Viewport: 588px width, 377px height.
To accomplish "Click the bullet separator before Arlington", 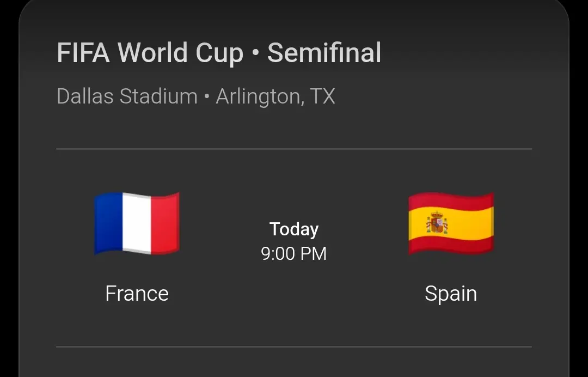I will [x=207, y=97].
